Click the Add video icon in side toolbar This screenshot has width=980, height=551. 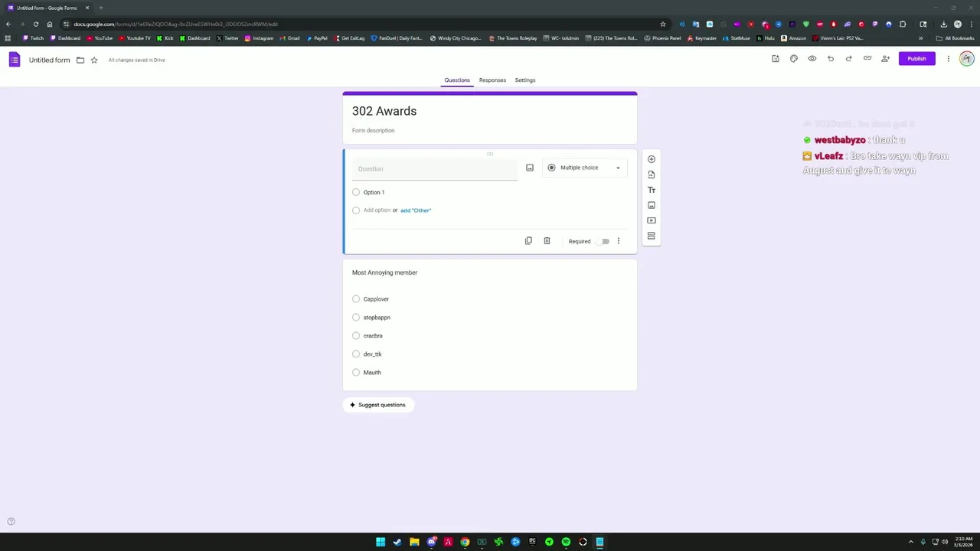pyautogui.click(x=652, y=220)
